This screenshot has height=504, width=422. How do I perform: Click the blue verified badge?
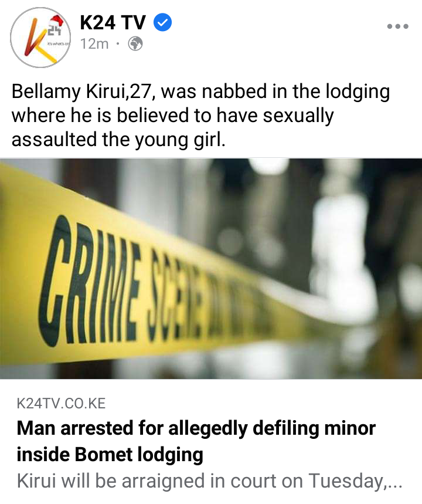point(163,22)
